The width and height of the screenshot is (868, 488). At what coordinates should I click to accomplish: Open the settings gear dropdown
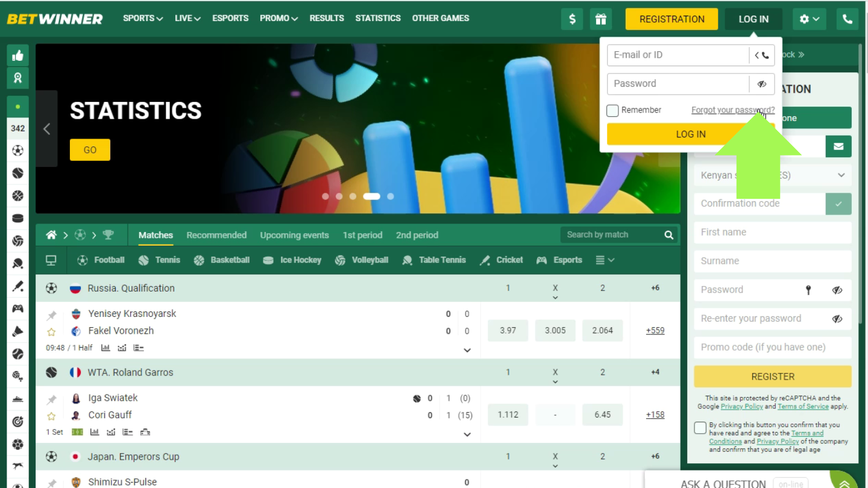[809, 19]
